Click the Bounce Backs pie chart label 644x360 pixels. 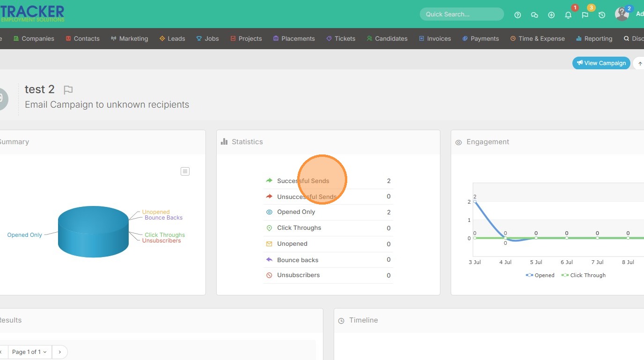(x=164, y=218)
